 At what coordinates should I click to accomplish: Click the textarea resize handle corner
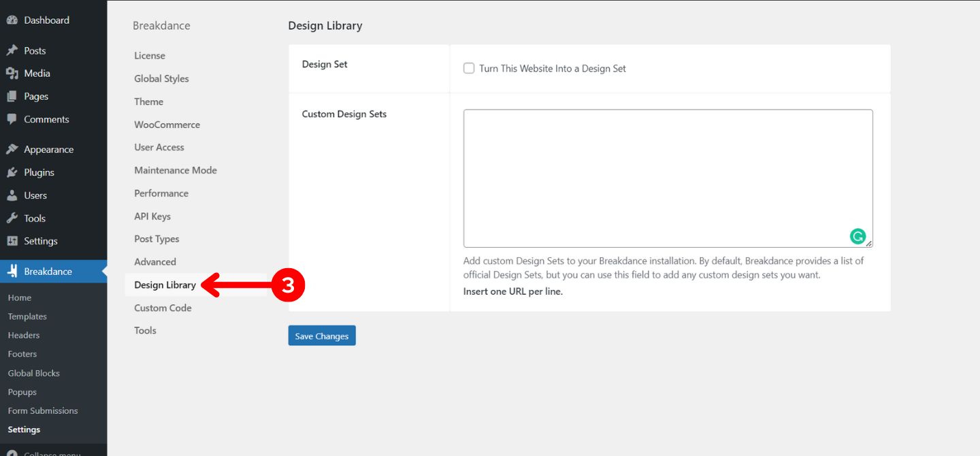point(869,244)
